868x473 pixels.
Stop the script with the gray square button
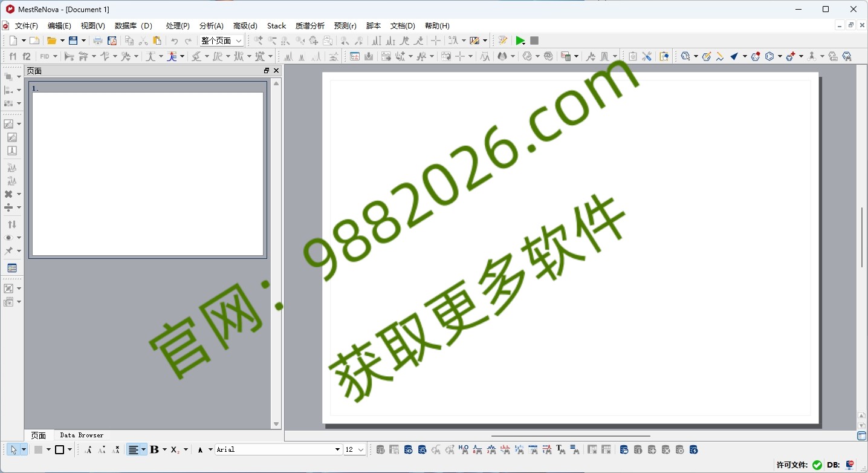[534, 41]
